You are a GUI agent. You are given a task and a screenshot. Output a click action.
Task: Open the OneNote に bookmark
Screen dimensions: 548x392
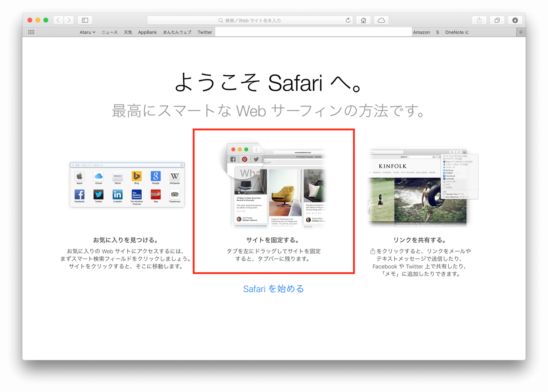click(457, 32)
